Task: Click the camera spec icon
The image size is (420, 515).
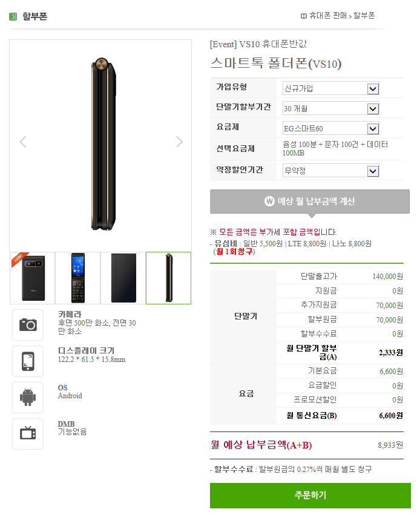Action: pos(28,325)
